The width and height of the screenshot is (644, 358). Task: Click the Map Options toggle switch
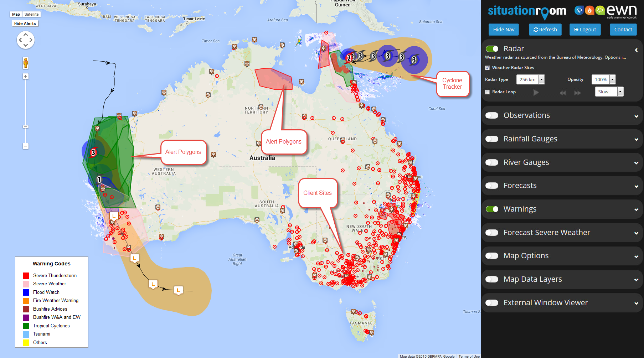492,256
